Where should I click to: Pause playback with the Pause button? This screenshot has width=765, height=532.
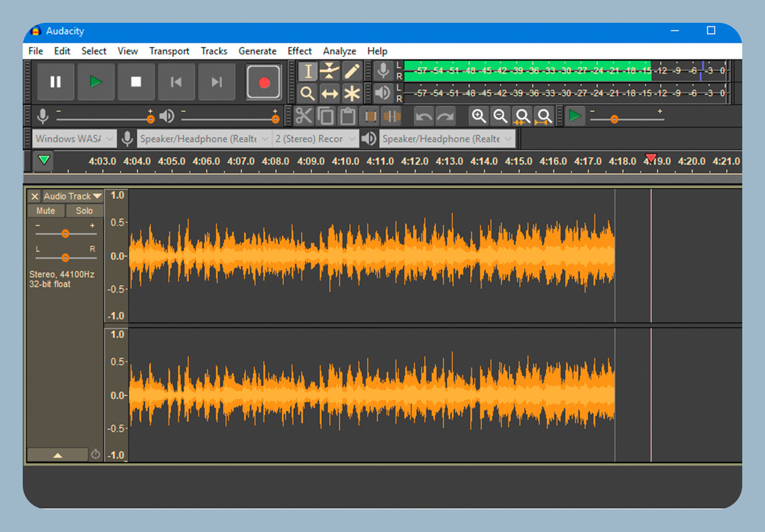56,82
